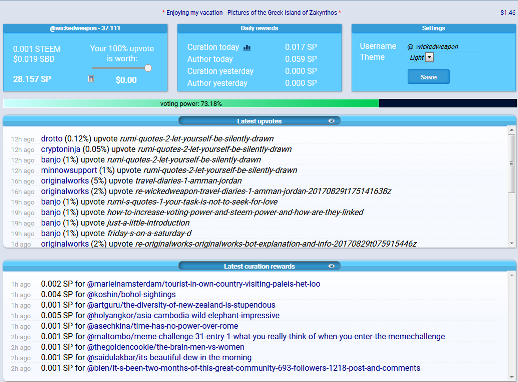
Task: Open the just-a-little-introduction post link
Action: (x=148, y=223)
